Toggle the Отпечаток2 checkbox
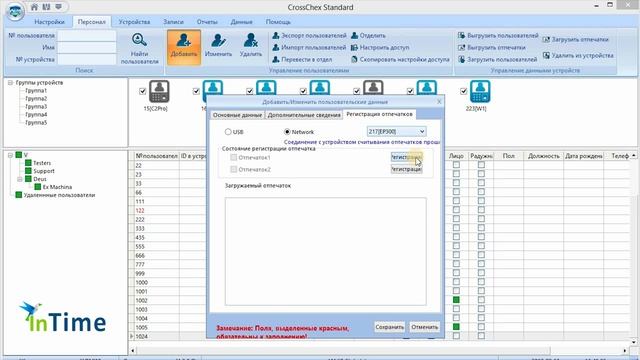Image resolution: width=640 pixels, height=360 pixels. click(233, 169)
